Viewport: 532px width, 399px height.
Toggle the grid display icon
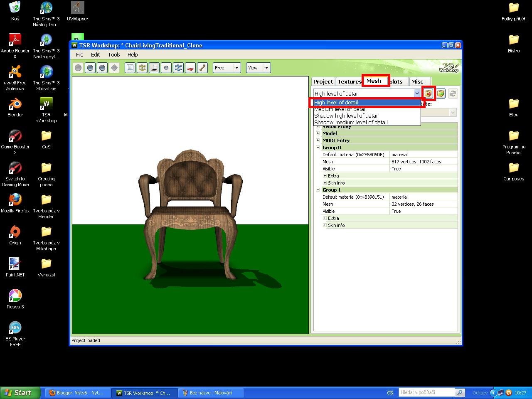click(x=130, y=68)
